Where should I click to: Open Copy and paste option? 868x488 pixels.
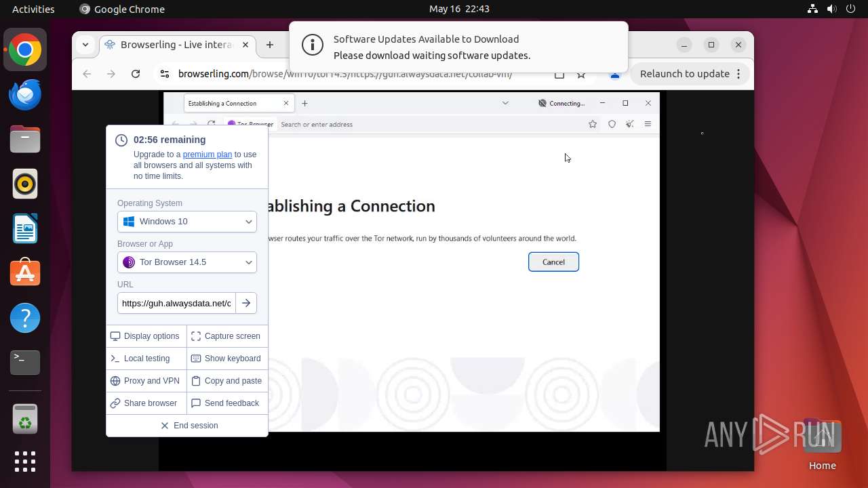(227, 381)
